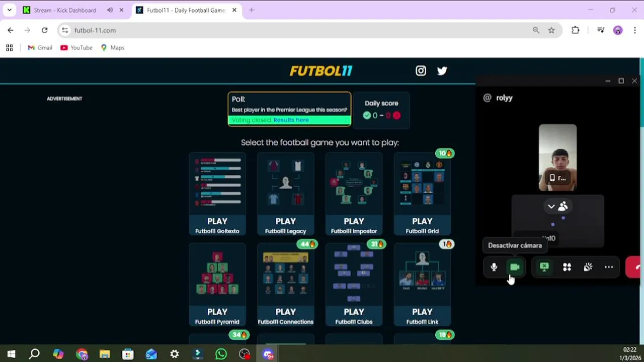Play the Futbol11 Clubs game
The width and height of the screenshot is (644, 362).
[354, 285]
